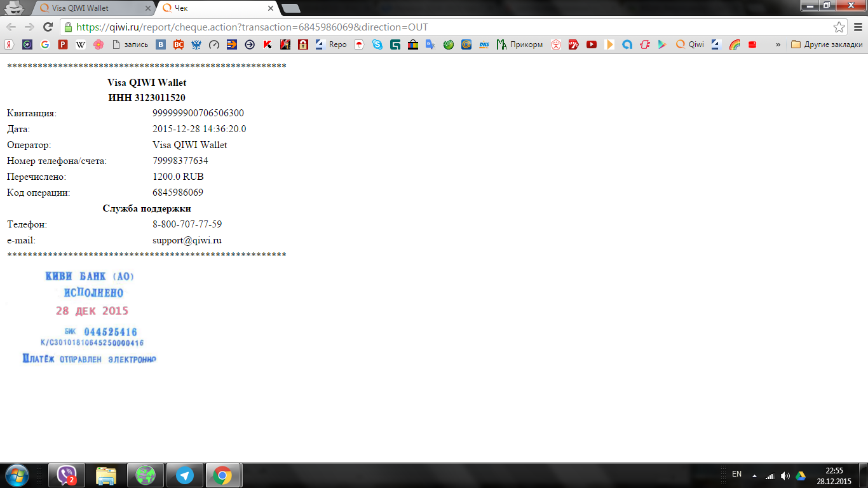Click the date value 2015-12-28 14:36:20.0
868x488 pixels.
(200, 129)
